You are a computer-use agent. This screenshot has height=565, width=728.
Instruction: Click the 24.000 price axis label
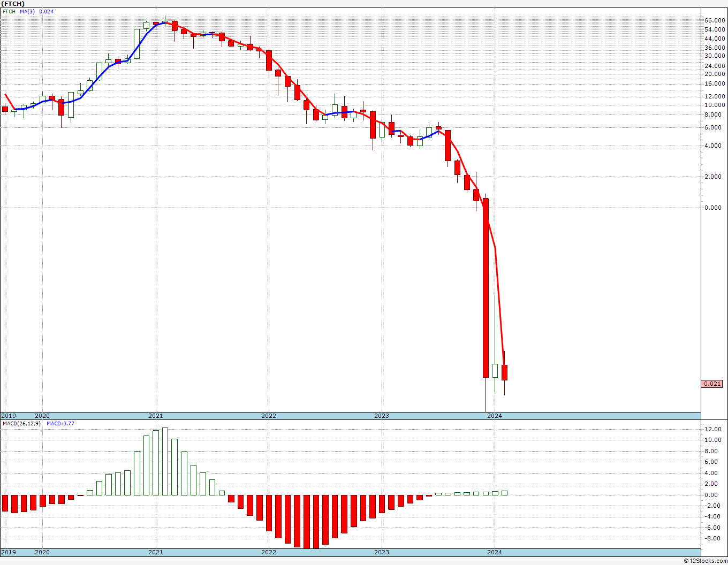coord(714,66)
